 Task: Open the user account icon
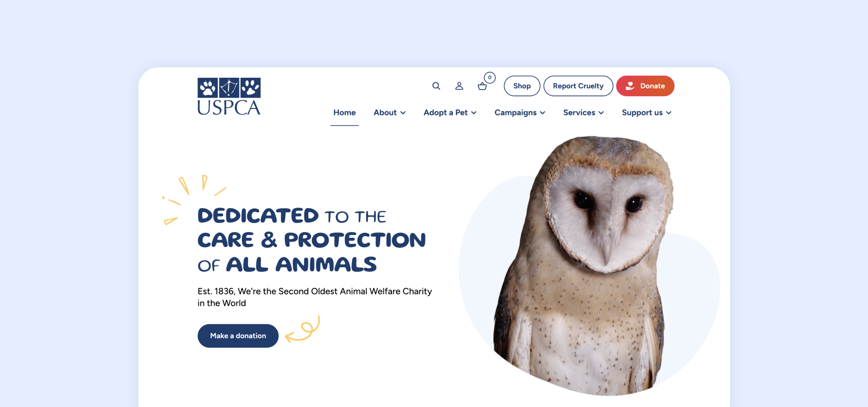(459, 86)
